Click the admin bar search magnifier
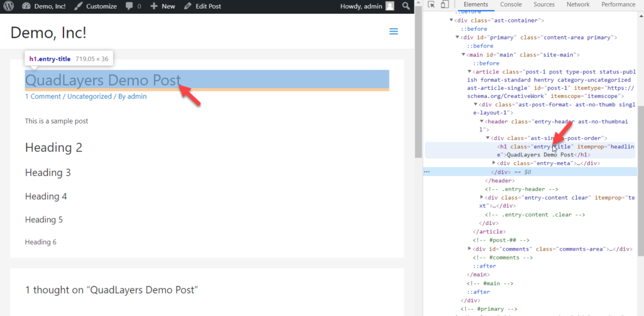 pyautogui.click(x=406, y=6)
